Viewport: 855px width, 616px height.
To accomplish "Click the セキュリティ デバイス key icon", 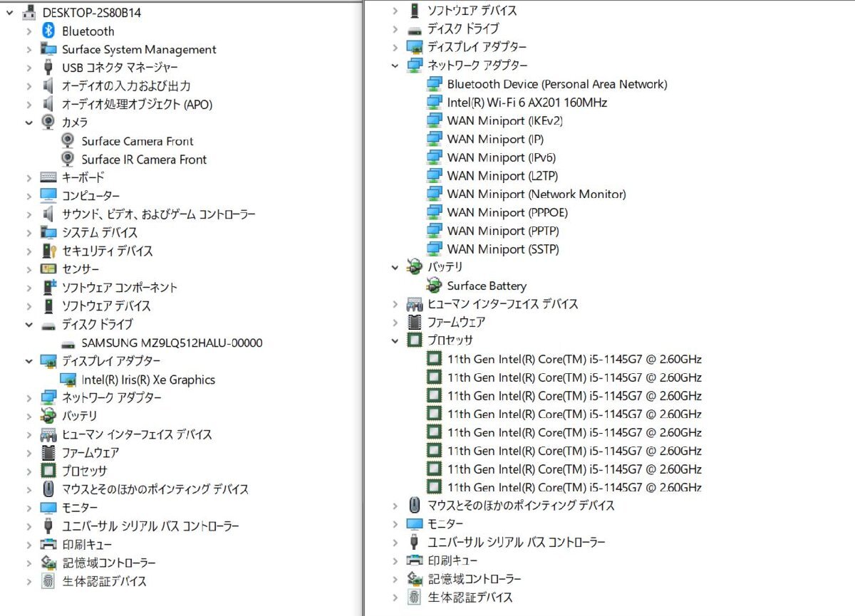I will [x=48, y=251].
